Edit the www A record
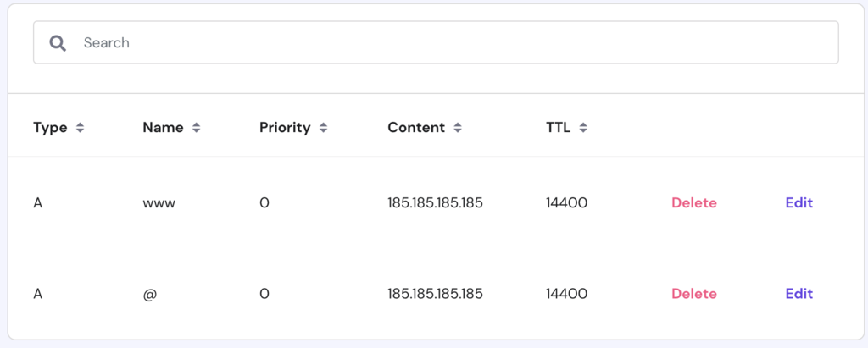This screenshot has width=868, height=348. point(798,203)
